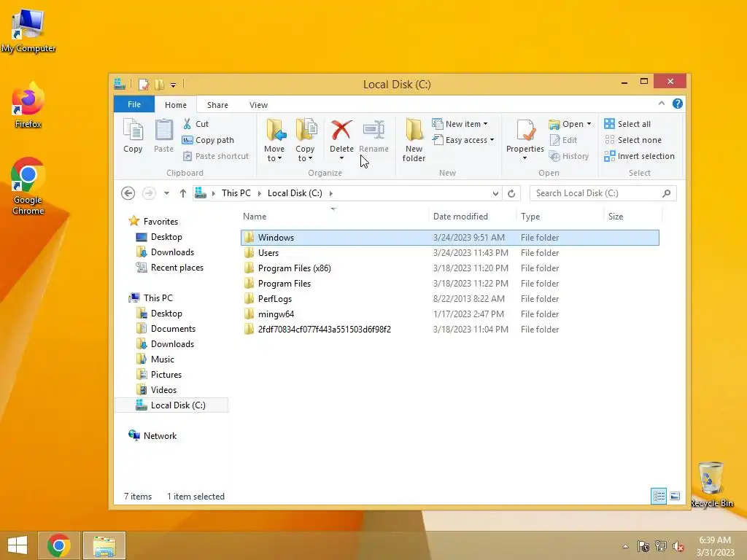Click History in the Open group
Viewport: 747px width, 560px height.
569,156
